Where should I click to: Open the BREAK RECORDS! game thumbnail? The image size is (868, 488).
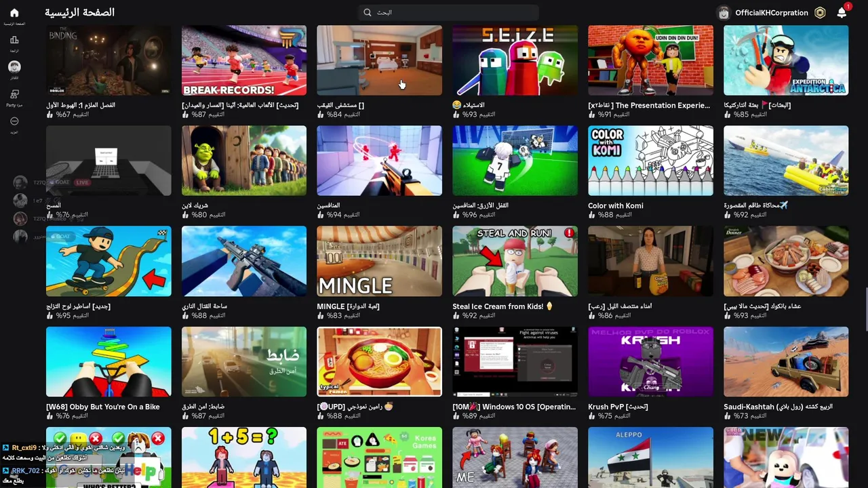244,60
